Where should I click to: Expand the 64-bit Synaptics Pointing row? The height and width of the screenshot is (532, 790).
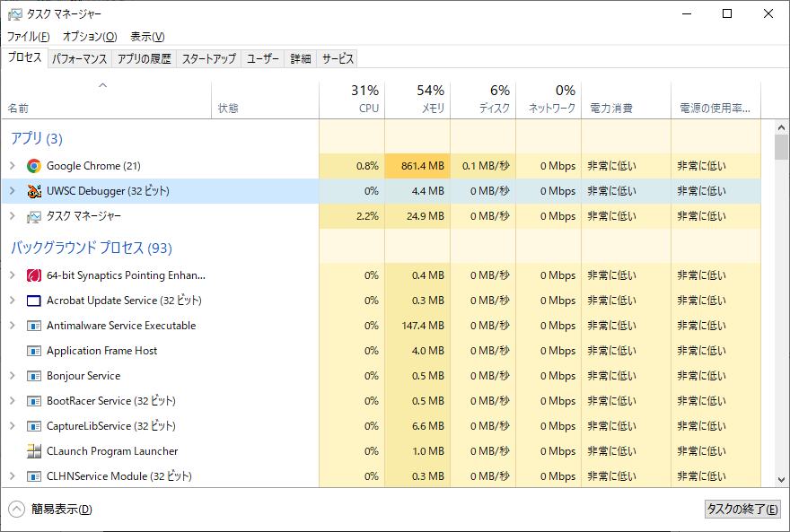tap(13, 275)
